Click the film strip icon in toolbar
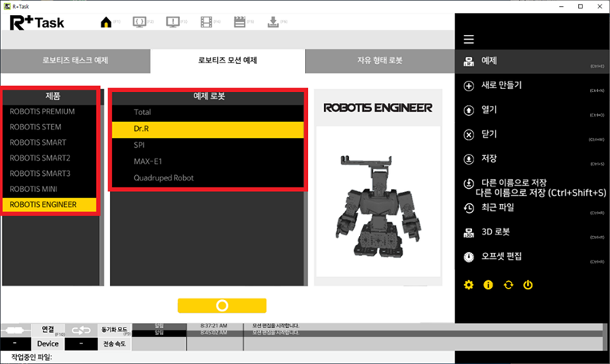The height and width of the screenshot is (364, 610). pyautogui.click(x=207, y=22)
